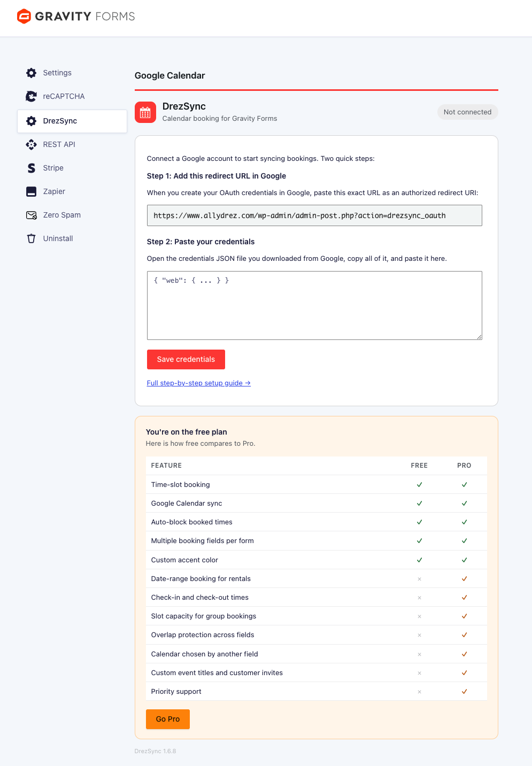Click the red DrezSync calendar icon
532x766 pixels.
tap(145, 112)
